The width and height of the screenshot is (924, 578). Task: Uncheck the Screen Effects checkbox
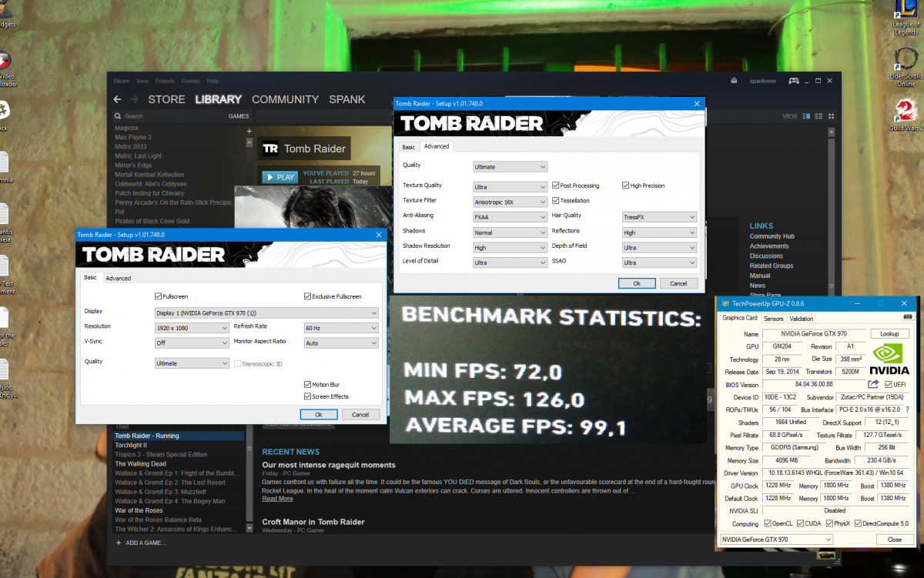point(307,396)
